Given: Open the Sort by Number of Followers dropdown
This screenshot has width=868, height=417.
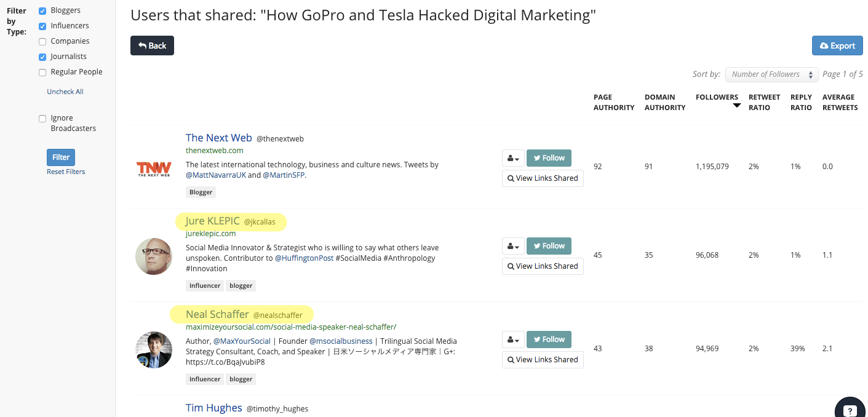Looking at the screenshot, I should tap(771, 74).
